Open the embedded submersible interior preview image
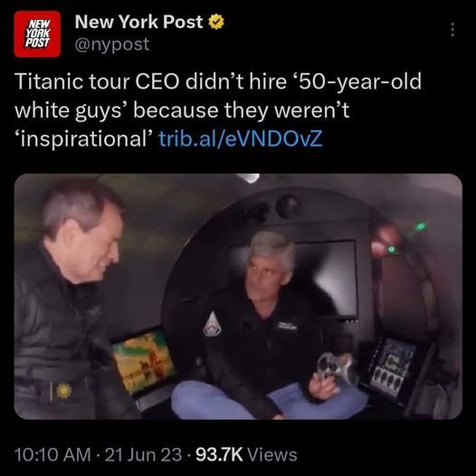Image resolution: width=476 pixels, height=476 pixels. [x=238, y=296]
